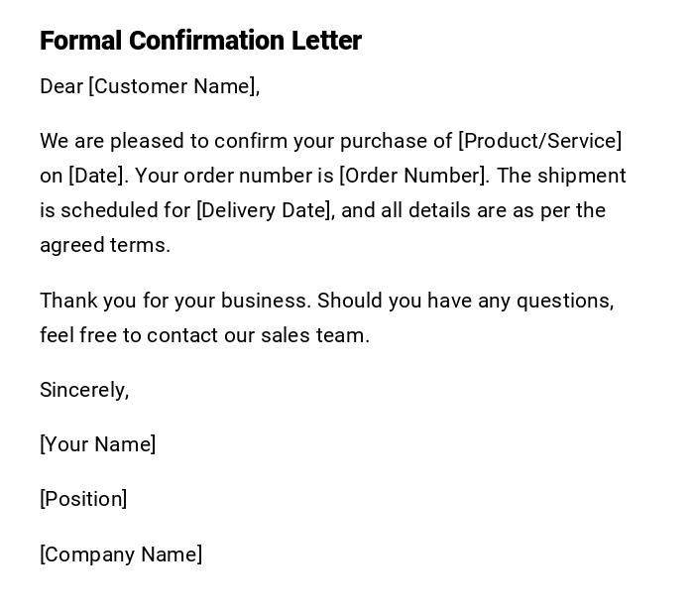Viewport: 694px width, 616px height.
Task: Select the [Your Name] placeholder
Action: pos(98,444)
